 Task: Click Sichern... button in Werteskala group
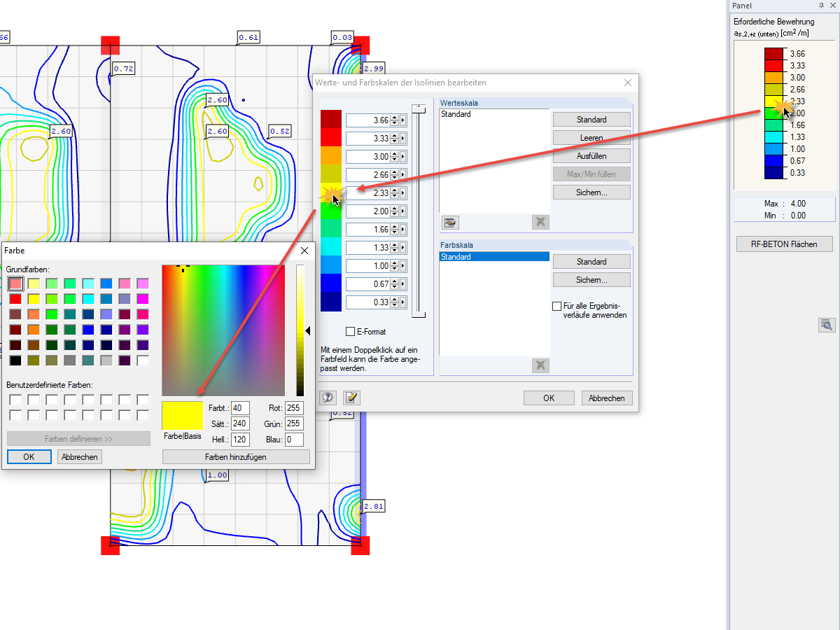point(591,192)
